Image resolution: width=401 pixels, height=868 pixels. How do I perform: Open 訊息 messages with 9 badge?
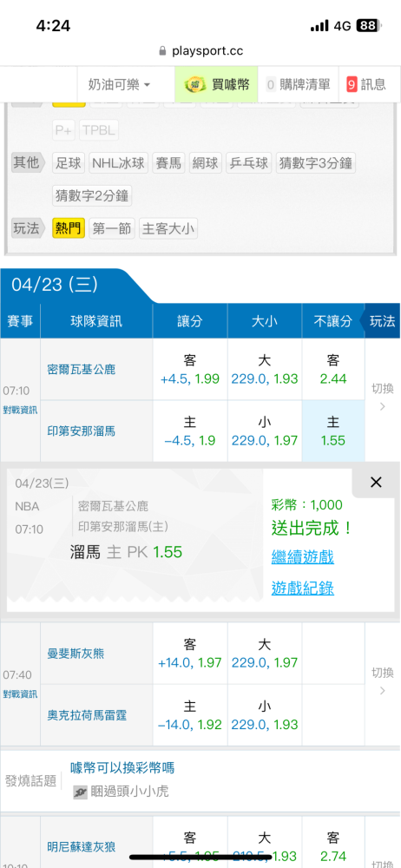click(366, 85)
